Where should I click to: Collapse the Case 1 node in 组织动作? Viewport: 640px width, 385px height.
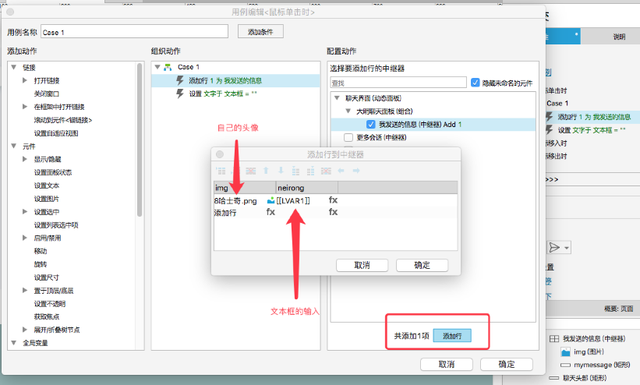click(x=158, y=67)
